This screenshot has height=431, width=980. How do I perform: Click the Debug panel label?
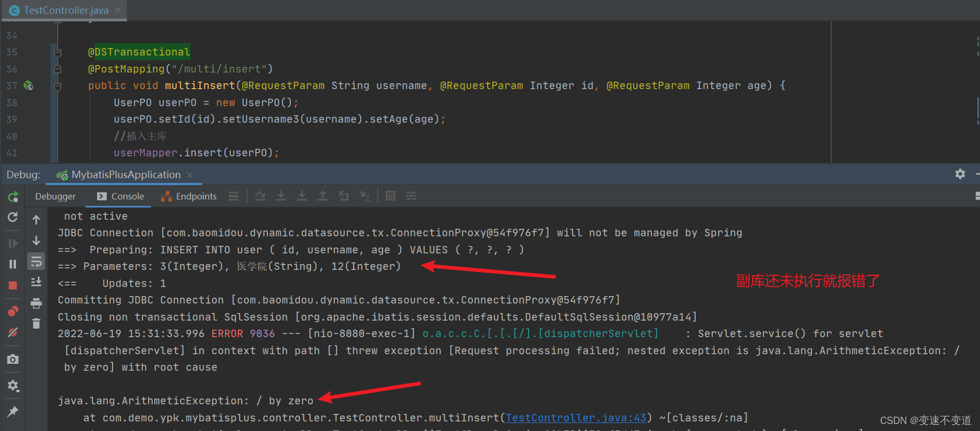click(x=23, y=174)
